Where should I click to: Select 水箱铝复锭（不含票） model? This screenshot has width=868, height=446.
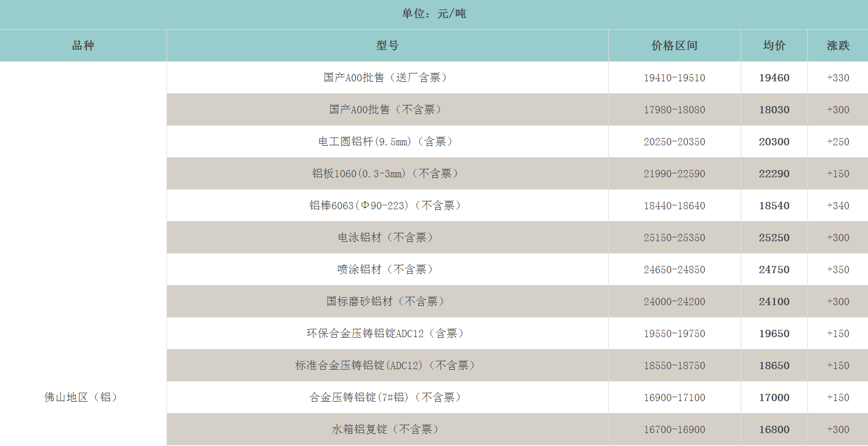(x=387, y=429)
